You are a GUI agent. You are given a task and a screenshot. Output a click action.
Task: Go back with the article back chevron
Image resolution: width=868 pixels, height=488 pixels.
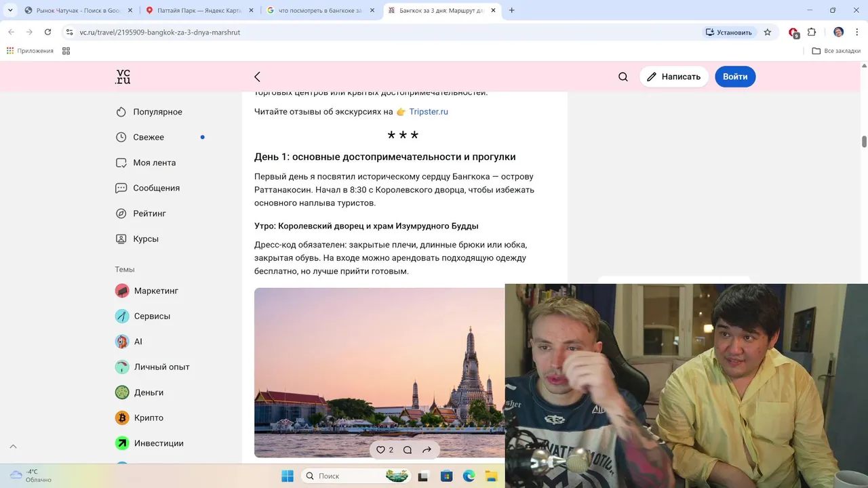(x=257, y=77)
